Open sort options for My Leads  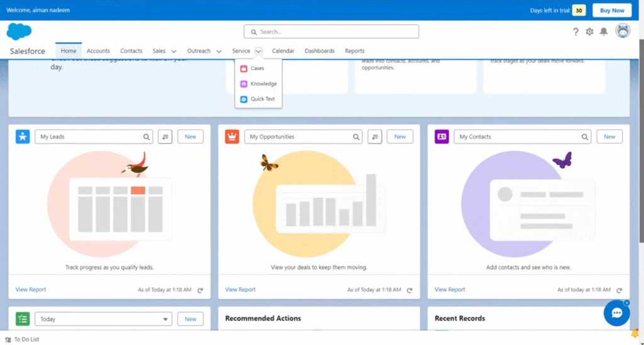[165, 136]
